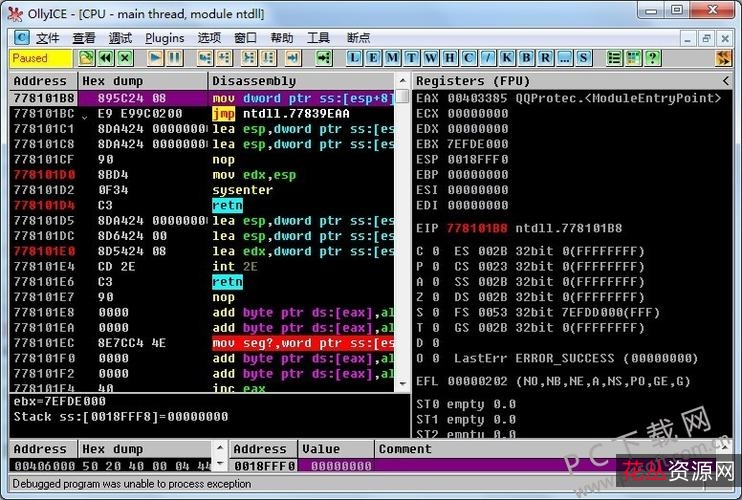The image size is (742, 500).
Task: Click the left arrow beside Registers header
Action: 726,81
